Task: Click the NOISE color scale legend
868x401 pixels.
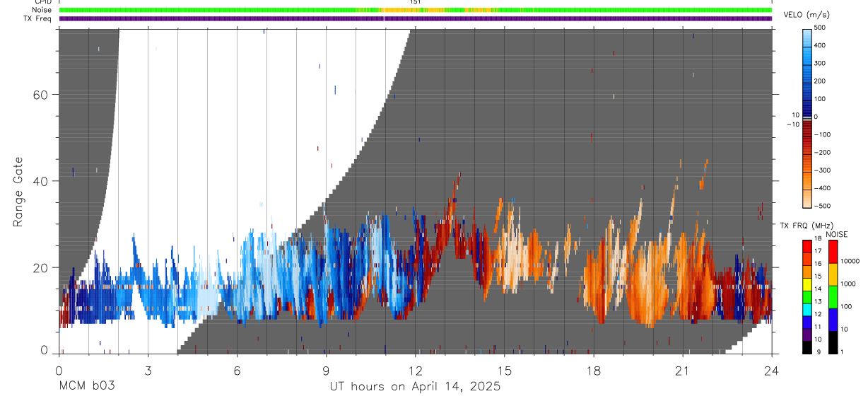Action: pyautogui.click(x=833, y=296)
